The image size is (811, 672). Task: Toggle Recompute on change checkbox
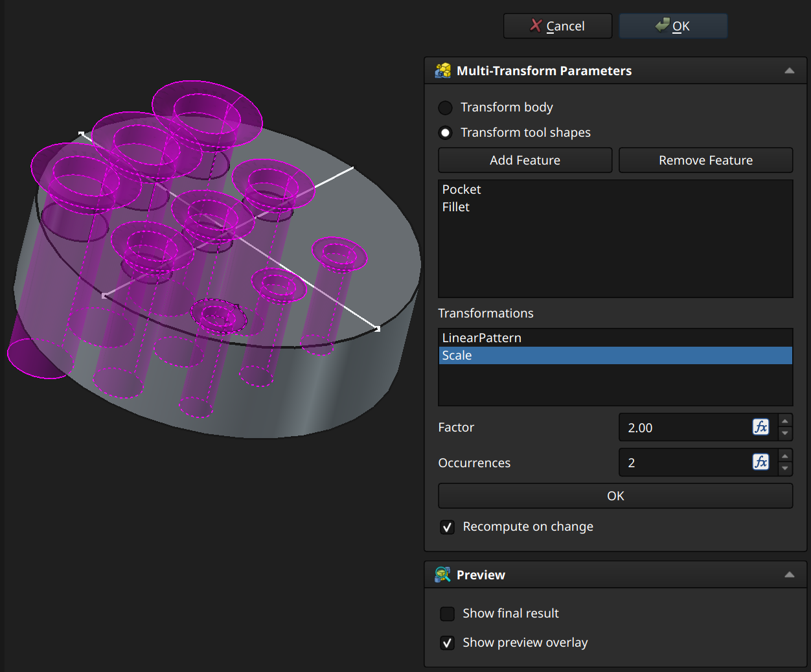click(x=448, y=527)
